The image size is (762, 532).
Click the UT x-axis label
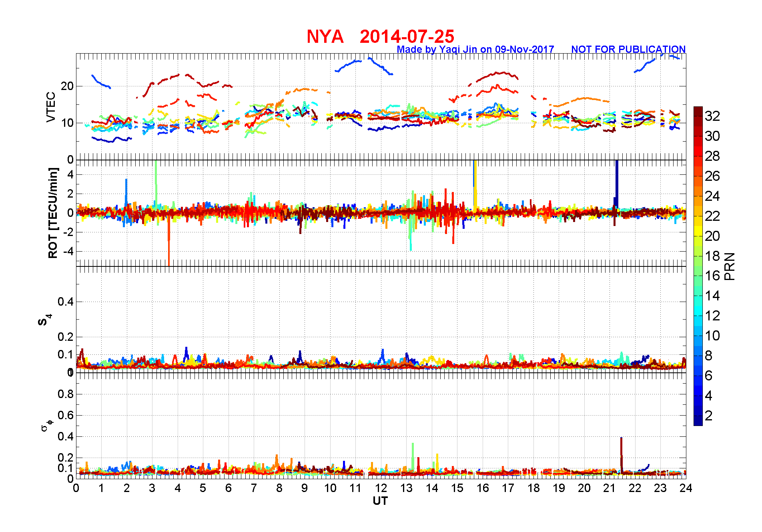tap(380, 501)
